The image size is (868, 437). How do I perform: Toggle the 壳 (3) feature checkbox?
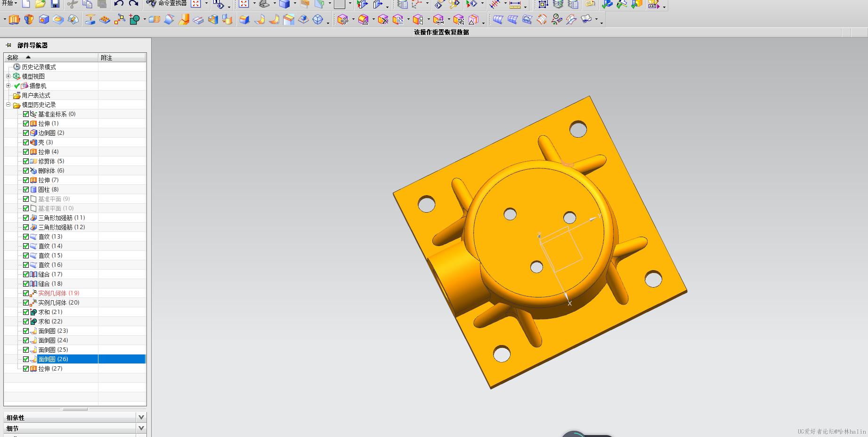point(26,142)
